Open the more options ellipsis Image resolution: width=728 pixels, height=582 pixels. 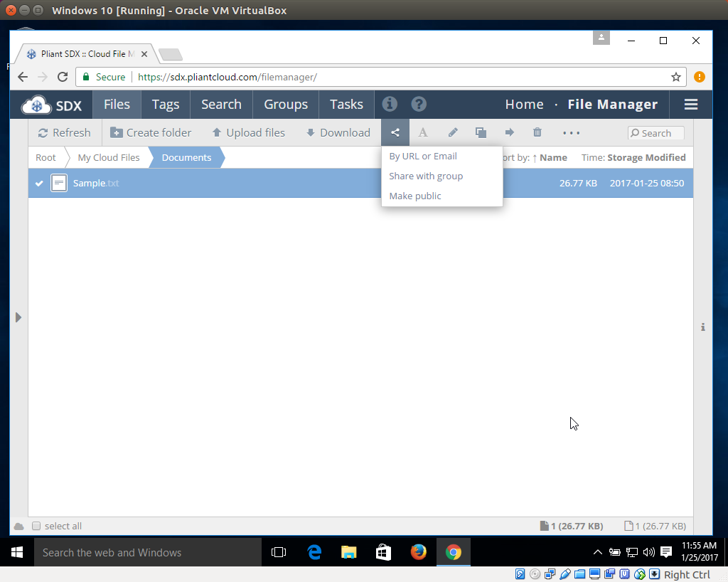571,133
